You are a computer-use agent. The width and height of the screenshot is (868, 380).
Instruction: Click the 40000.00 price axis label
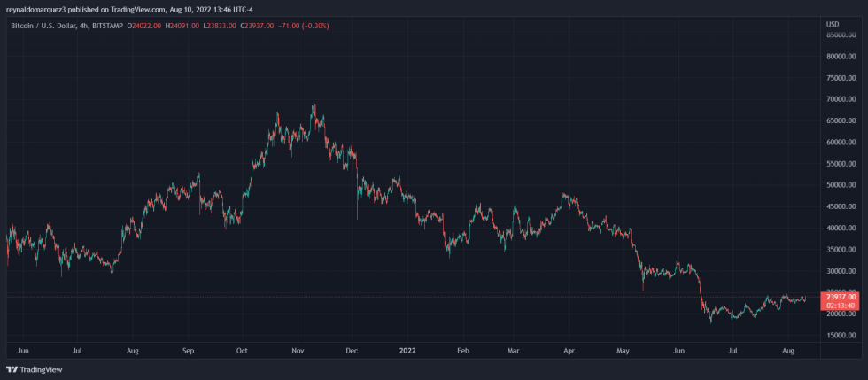point(841,229)
